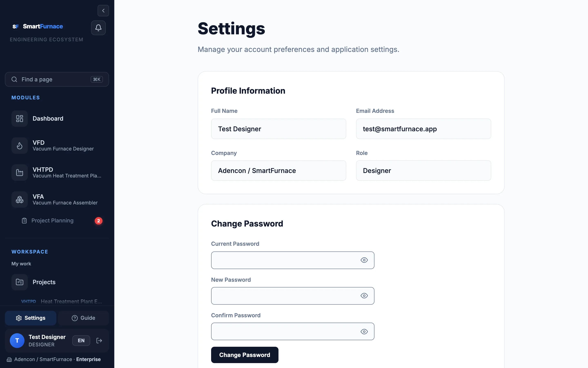This screenshot has width=588, height=368.
Task: Click the Test Designer avatar
Action: click(x=17, y=340)
